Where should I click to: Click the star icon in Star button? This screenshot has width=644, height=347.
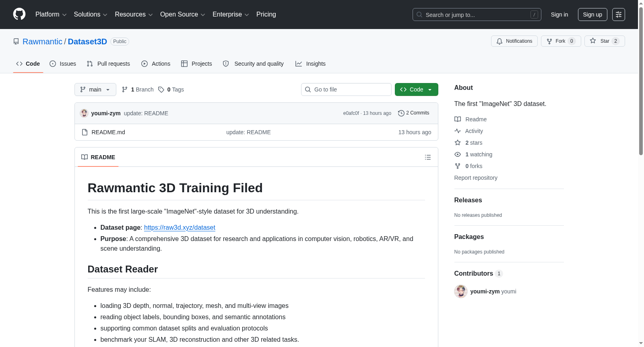point(593,41)
